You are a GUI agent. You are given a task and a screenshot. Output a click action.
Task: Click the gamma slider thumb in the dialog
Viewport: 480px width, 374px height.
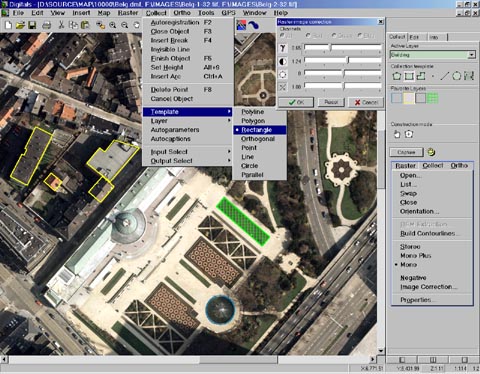coord(330,48)
